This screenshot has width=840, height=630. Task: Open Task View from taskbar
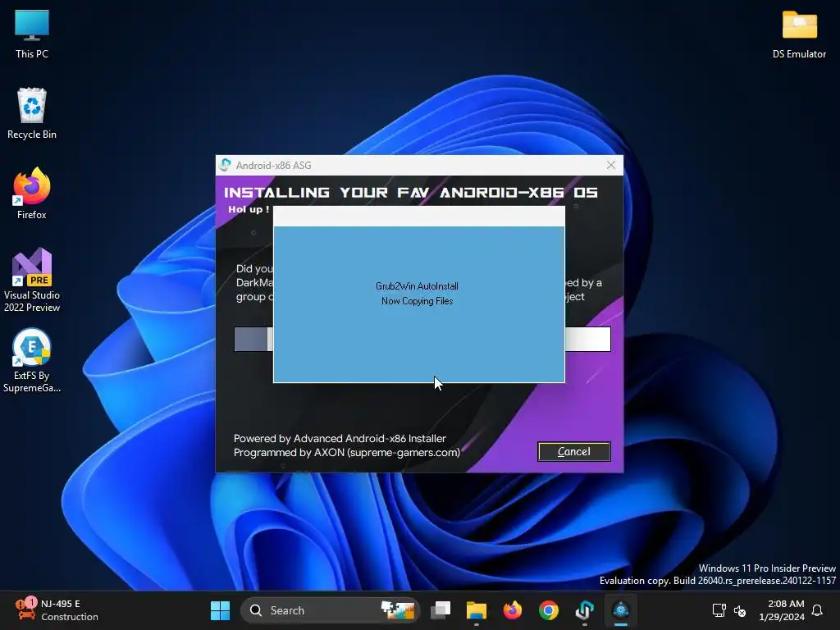point(441,610)
